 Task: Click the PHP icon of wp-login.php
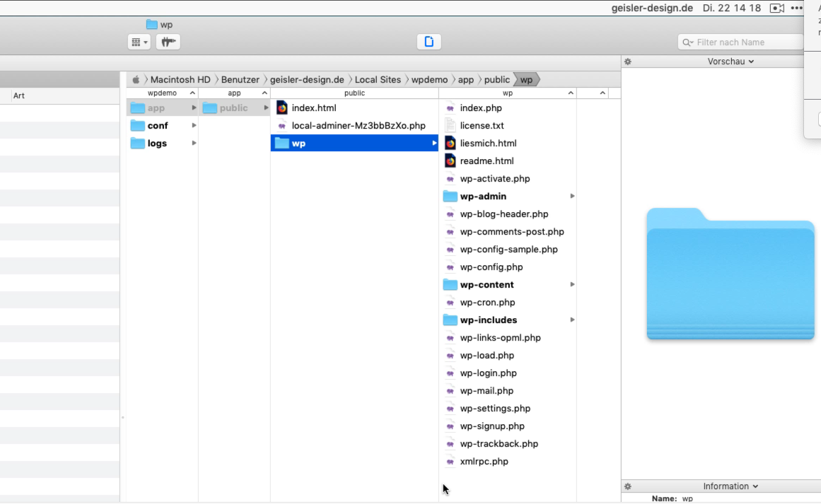pyautogui.click(x=450, y=373)
